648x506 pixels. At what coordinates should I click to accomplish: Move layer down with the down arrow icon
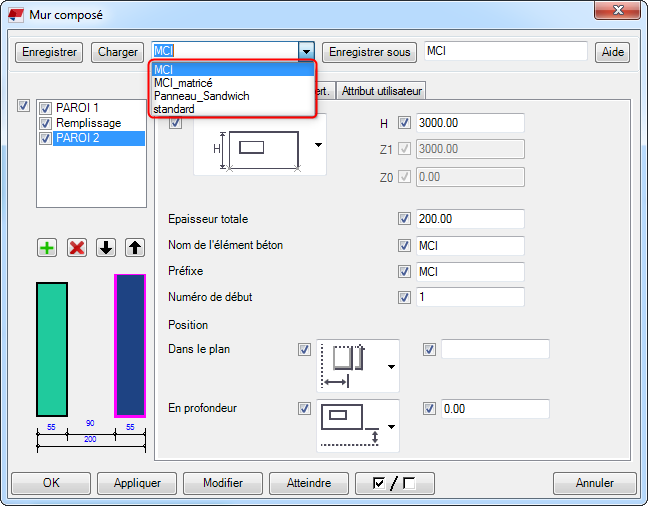pos(106,248)
